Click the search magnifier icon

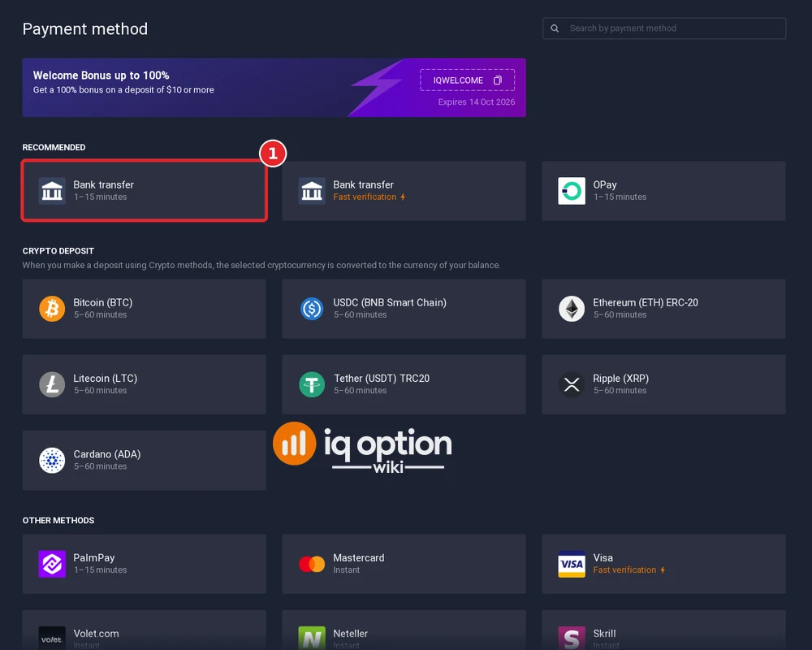(555, 28)
